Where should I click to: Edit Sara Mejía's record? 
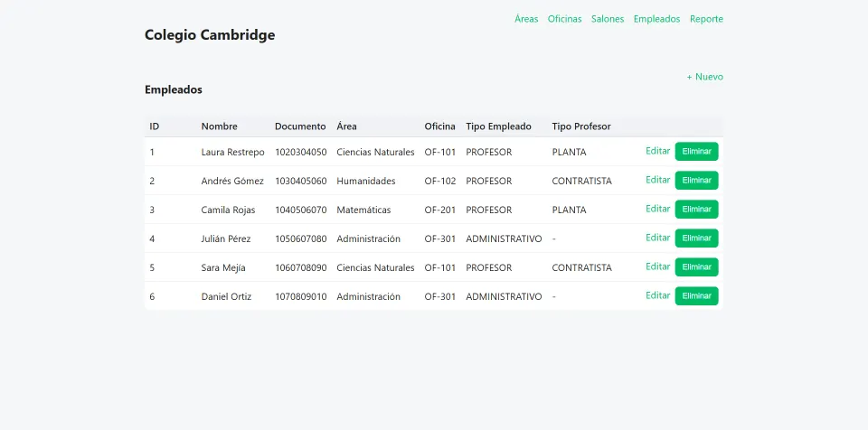(657, 266)
